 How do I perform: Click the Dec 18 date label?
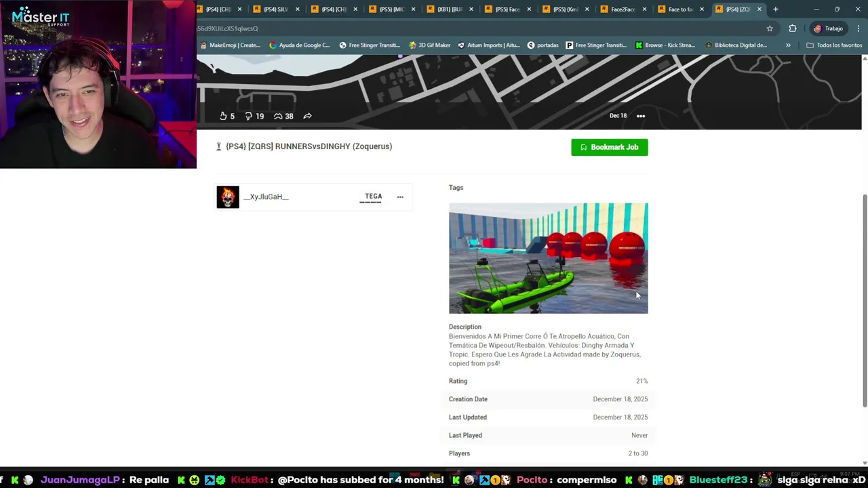click(618, 116)
